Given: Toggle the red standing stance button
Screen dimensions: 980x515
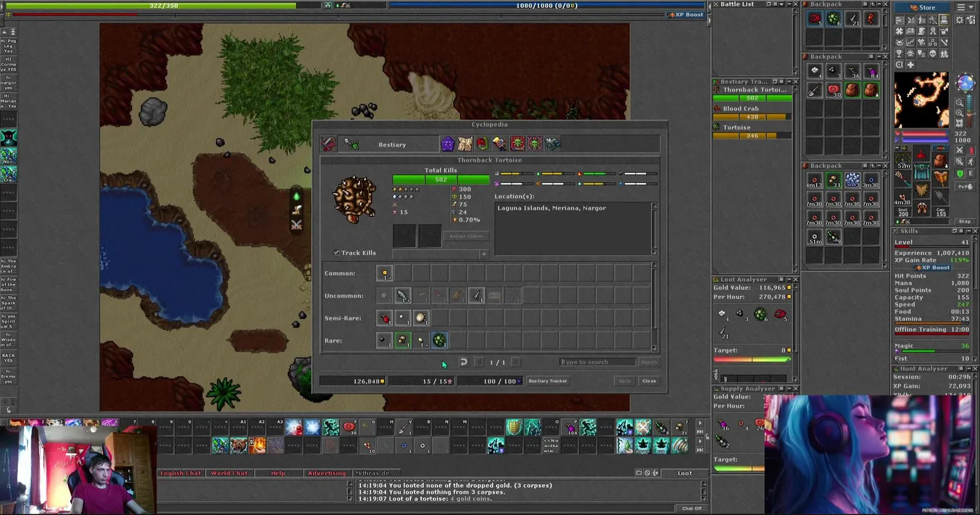Looking at the screenshot, I should click(x=971, y=150).
